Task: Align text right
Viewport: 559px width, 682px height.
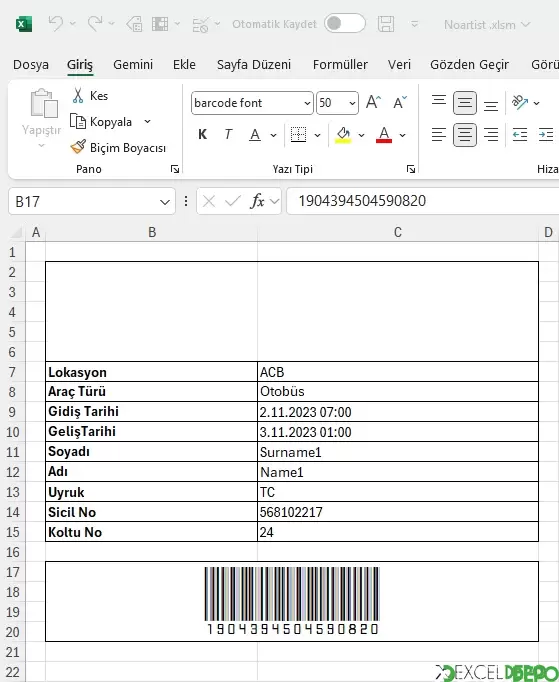Action: click(x=491, y=135)
